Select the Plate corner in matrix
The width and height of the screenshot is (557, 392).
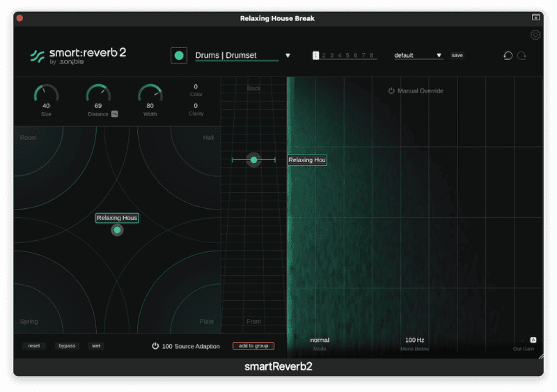coord(207,321)
